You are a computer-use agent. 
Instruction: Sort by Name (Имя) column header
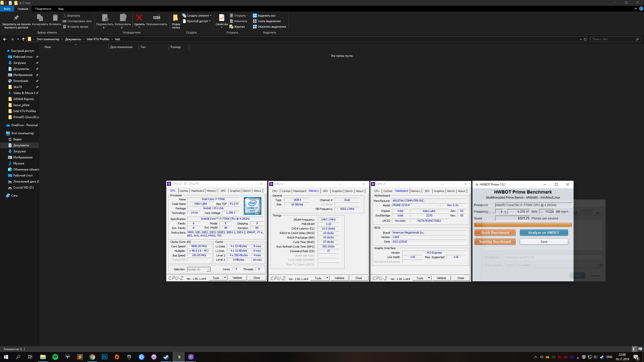tap(75, 47)
